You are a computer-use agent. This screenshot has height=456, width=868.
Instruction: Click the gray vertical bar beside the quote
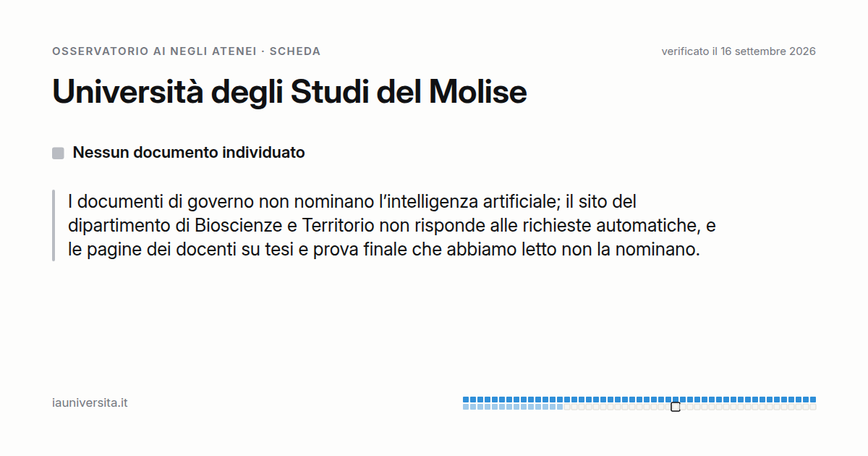click(x=54, y=225)
